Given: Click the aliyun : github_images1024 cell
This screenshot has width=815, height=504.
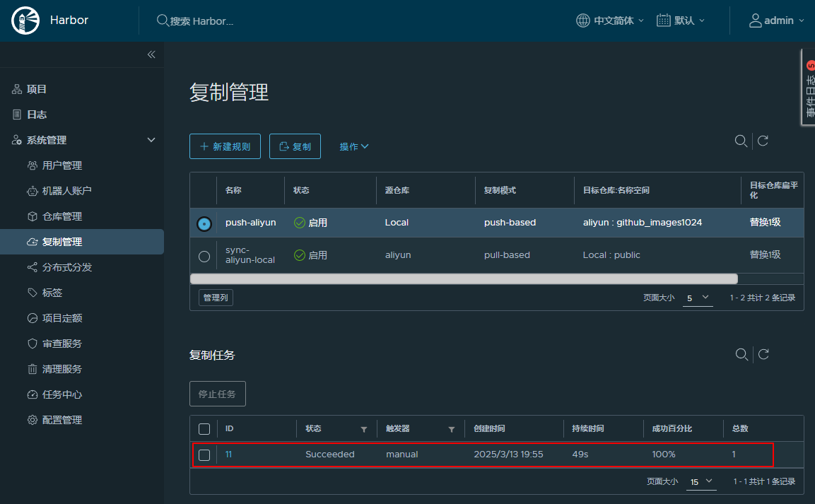Looking at the screenshot, I should tap(643, 223).
